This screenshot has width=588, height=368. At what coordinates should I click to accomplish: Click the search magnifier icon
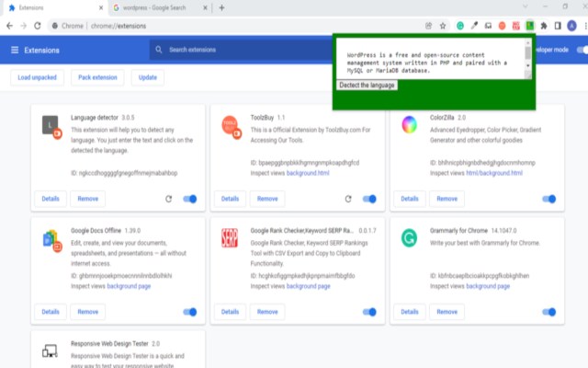point(159,50)
